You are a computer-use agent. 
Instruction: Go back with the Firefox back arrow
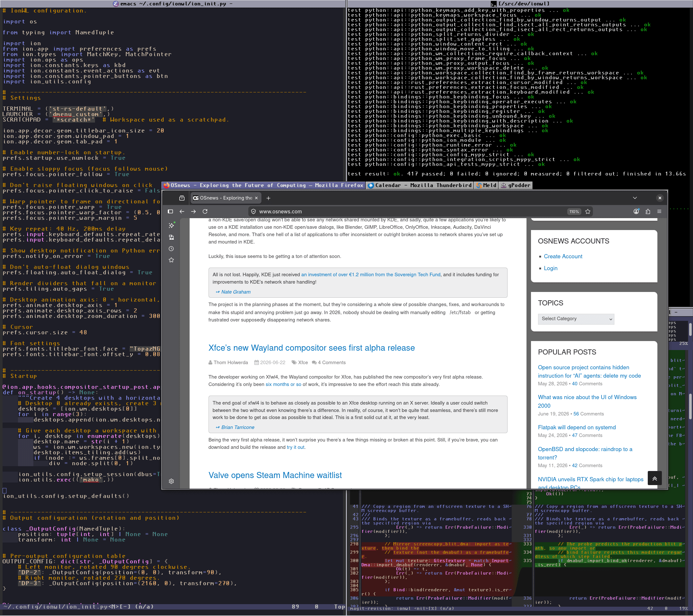pos(182,211)
